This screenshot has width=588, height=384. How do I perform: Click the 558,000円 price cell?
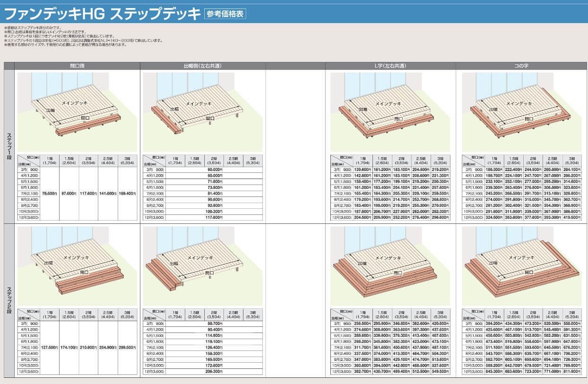572,323
